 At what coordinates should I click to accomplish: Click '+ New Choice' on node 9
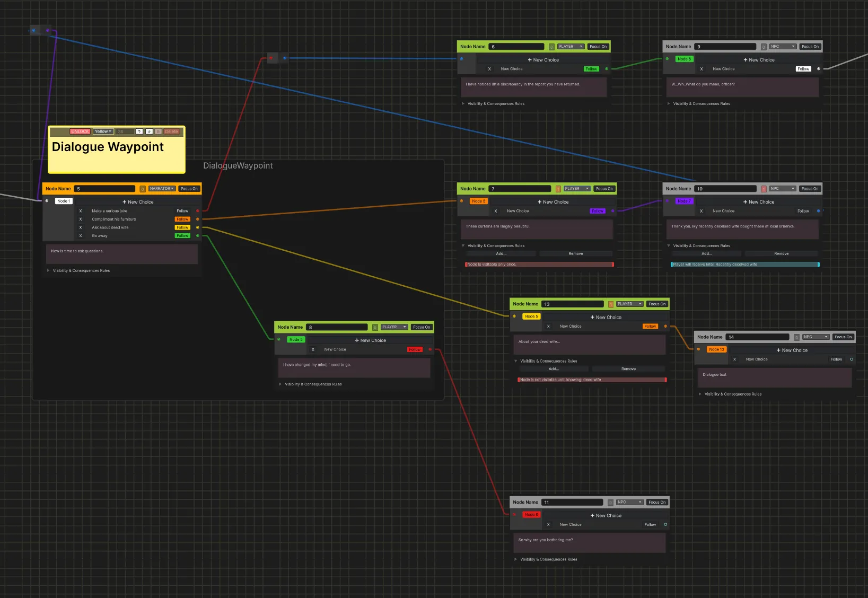point(759,59)
